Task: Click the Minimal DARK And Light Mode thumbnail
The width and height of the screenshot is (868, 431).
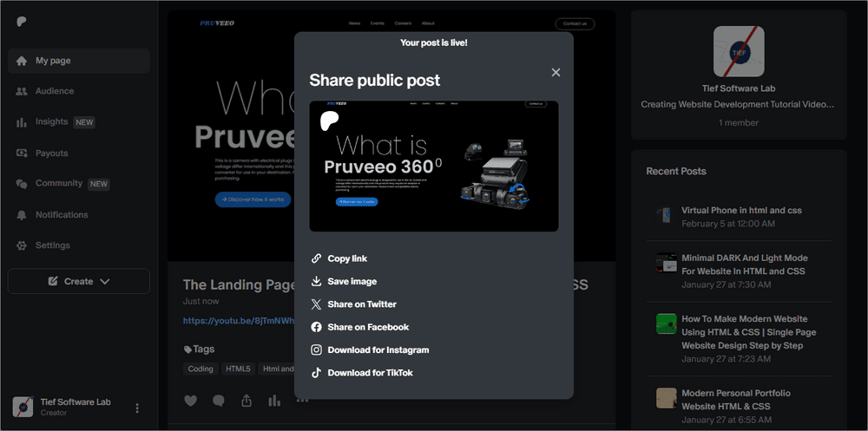Action: pos(667,262)
